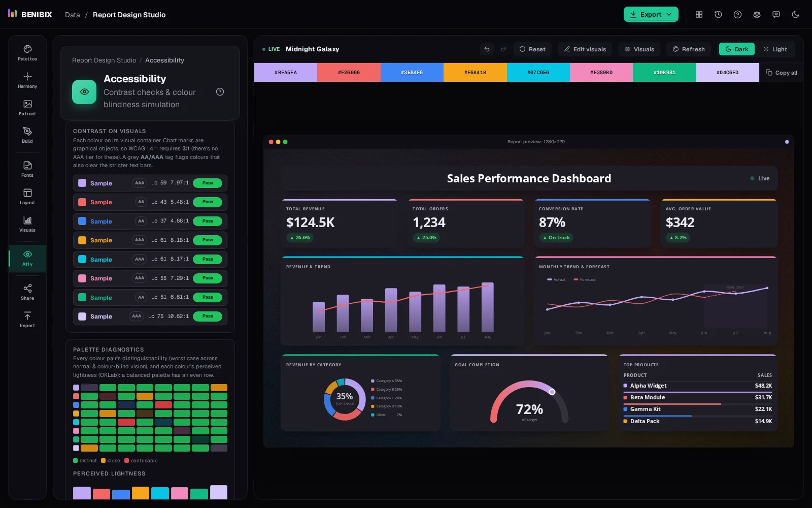
Task: Select the Extract image tool
Action: [x=27, y=108]
